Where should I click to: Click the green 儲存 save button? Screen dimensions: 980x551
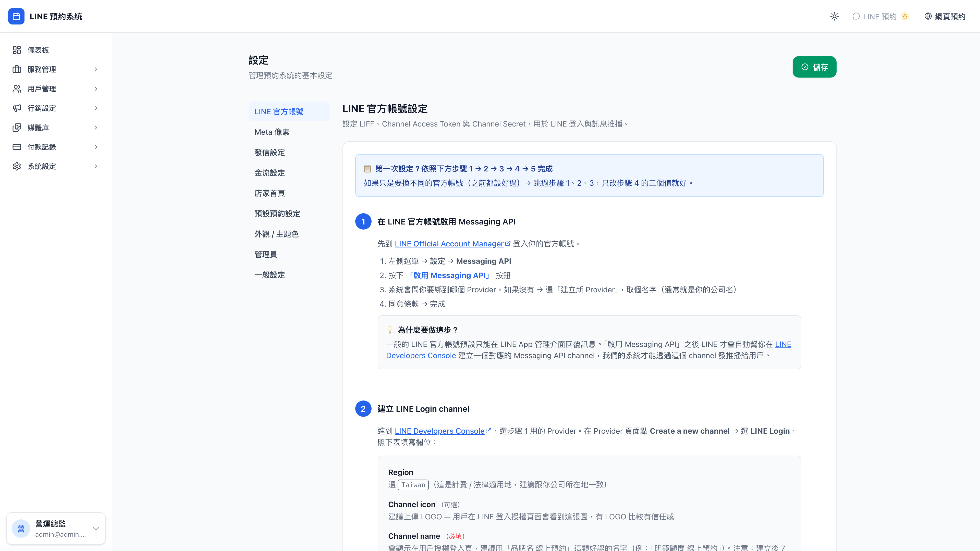[814, 67]
